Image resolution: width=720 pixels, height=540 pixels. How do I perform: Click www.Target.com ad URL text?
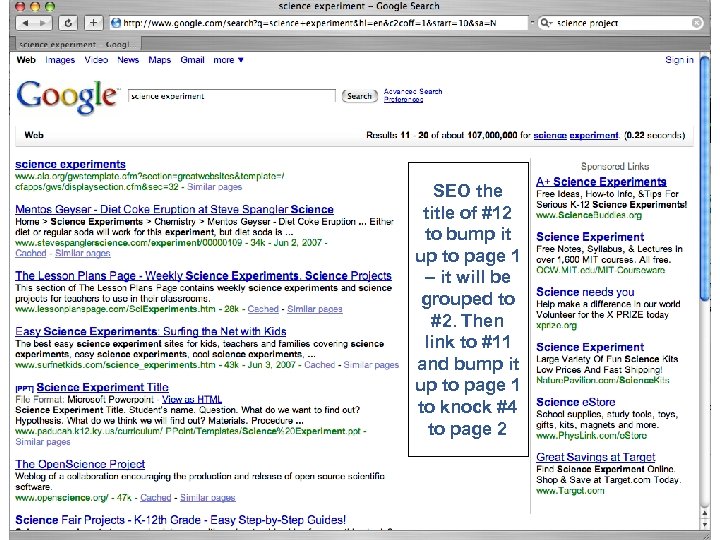point(570,491)
